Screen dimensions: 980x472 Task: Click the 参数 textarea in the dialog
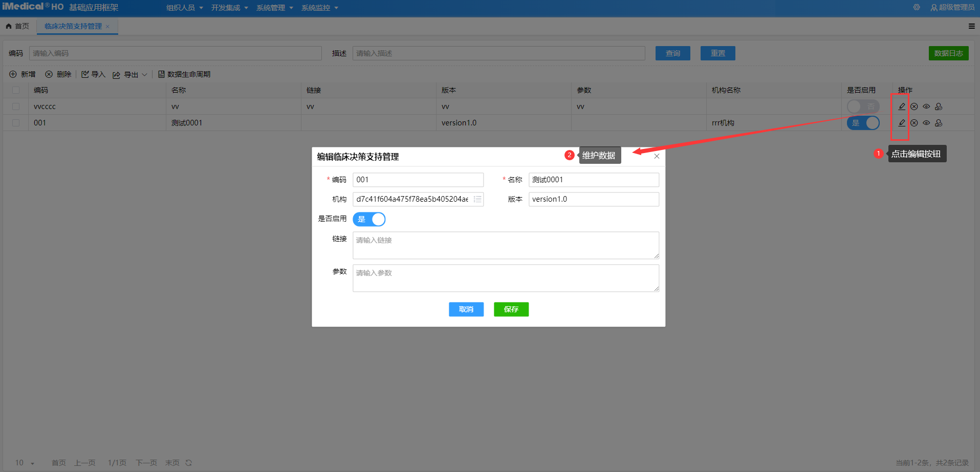coord(506,278)
